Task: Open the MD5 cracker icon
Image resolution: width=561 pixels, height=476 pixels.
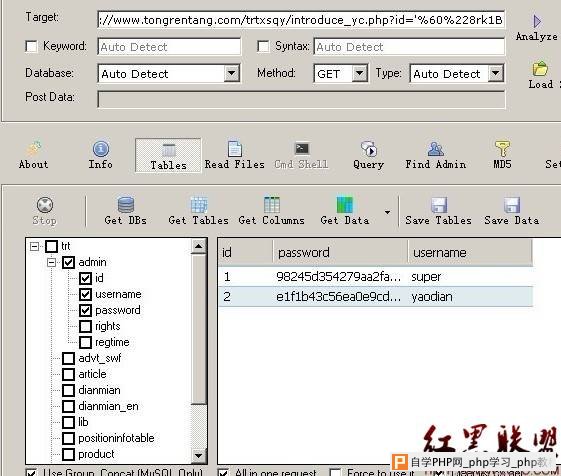Action: pyautogui.click(x=502, y=148)
